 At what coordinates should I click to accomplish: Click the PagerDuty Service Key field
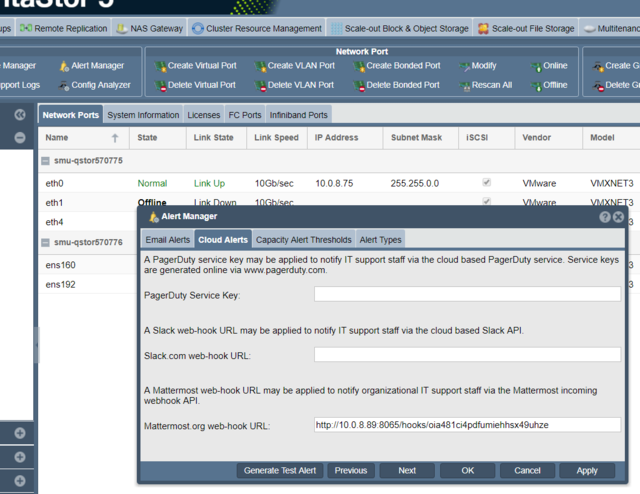coord(467,294)
